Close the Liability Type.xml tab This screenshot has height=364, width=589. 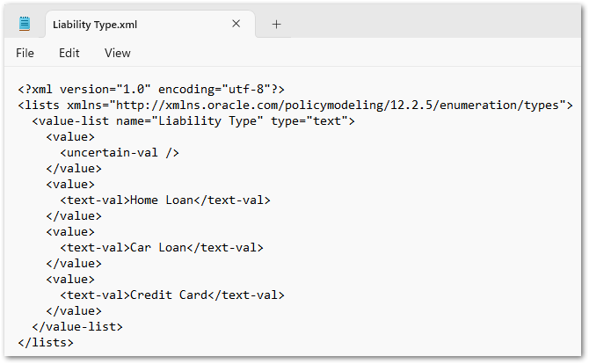click(x=236, y=25)
